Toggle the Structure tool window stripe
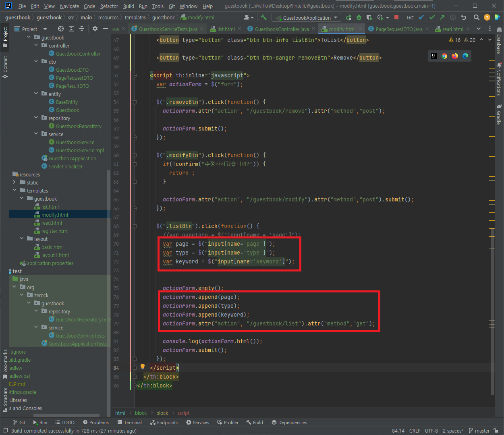The width and height of the screenshot is (504, 435). click(5, 400)
